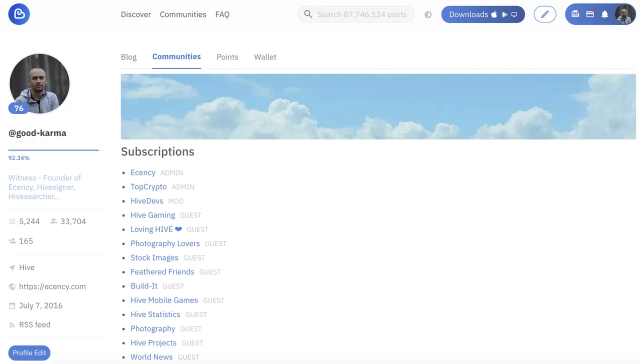Click the sky cover banner image
The image size is (640, 364).
coord(378,106)
